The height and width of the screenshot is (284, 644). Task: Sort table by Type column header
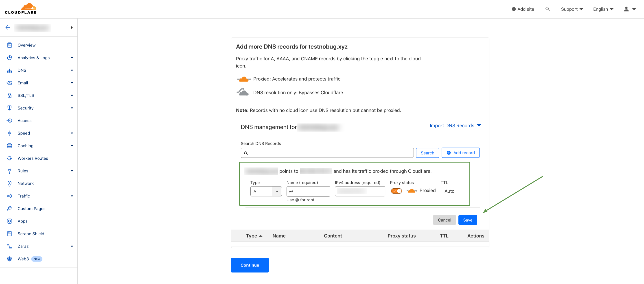254,236
